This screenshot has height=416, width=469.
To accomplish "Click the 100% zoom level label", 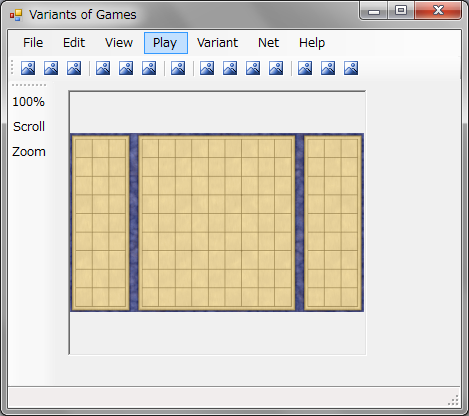I will (28, 102).
